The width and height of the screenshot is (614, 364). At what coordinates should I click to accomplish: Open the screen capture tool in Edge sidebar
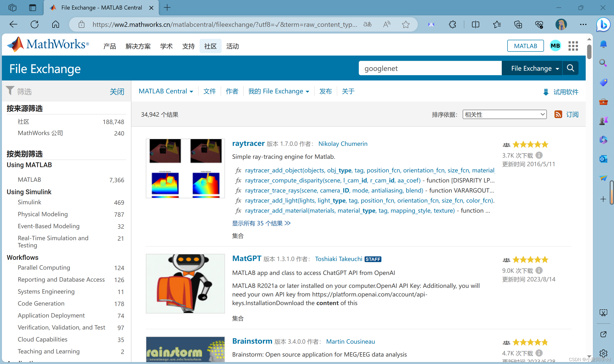tap(603, 313)
